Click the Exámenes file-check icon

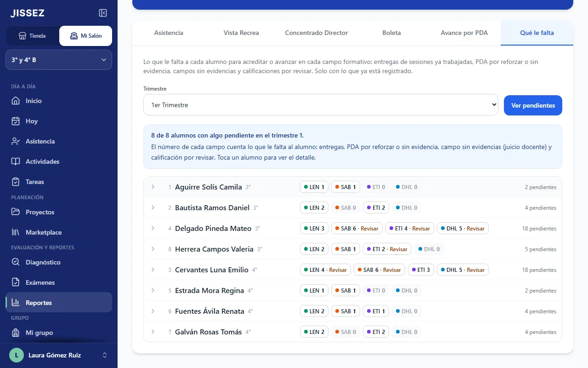[16, 282]
